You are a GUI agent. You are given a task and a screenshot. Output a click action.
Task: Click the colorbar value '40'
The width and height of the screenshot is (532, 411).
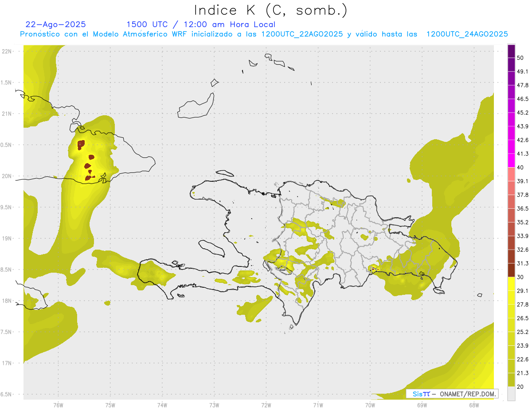pos(520,168)
